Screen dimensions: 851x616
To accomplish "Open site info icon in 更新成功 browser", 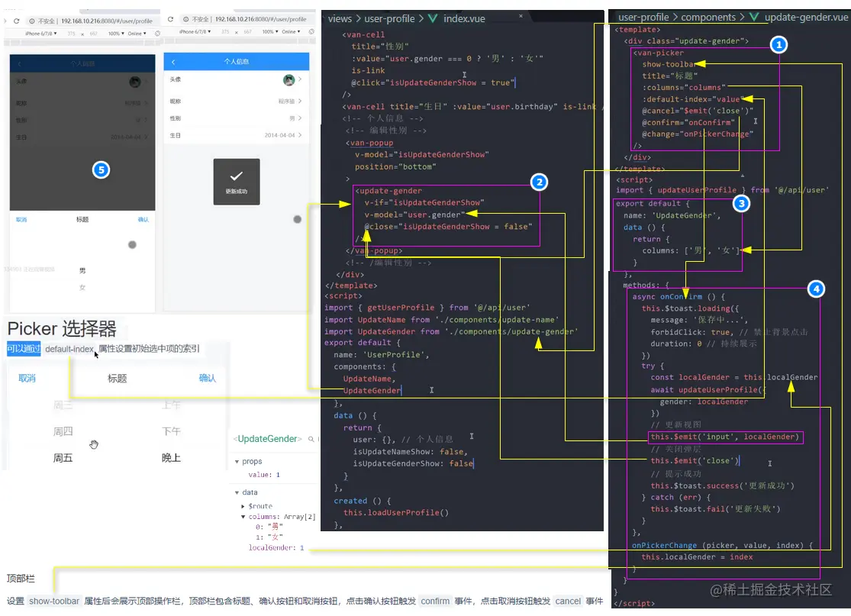I will [x=185, y=19].
